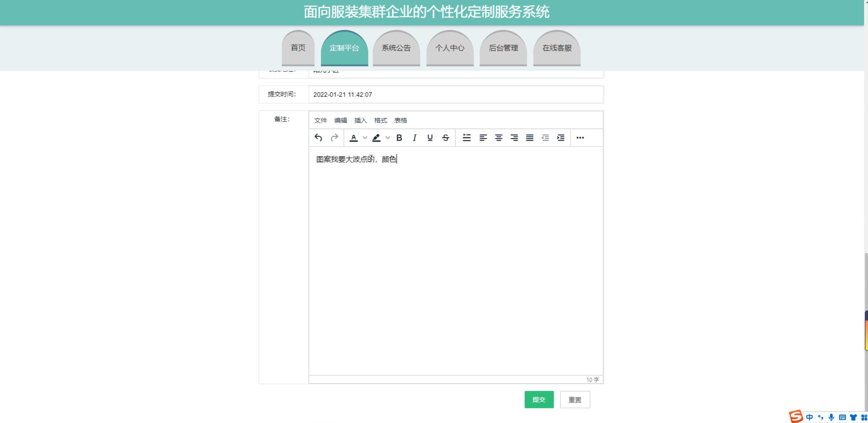Open the 插入 editor menu
Image resolution: width=868 pixels, height=423 pixels.
click(360, 120)
